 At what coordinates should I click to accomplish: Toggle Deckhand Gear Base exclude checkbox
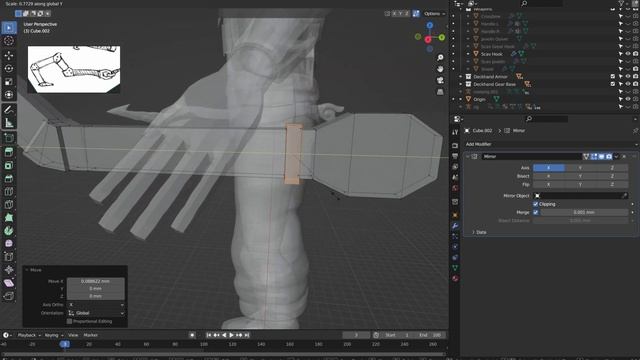613,84
